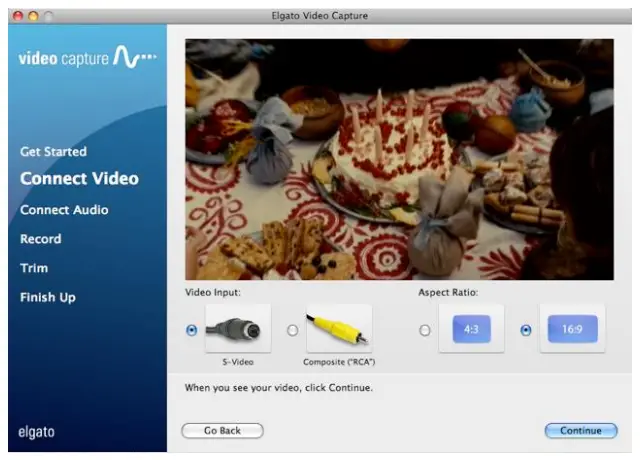This screenshot has width=643, height=460.
Task: Click the Continue button
Action: tap(581, 430)
